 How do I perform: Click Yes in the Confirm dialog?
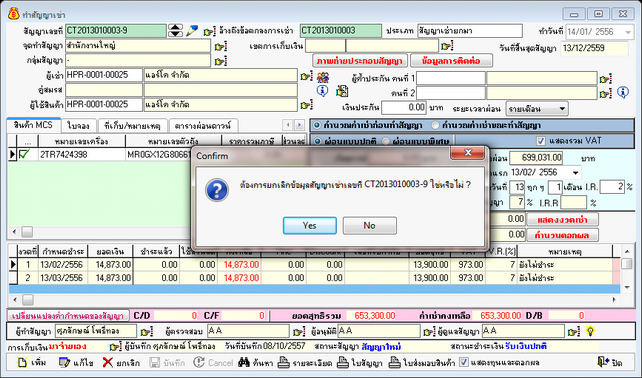tap(310, 226)
